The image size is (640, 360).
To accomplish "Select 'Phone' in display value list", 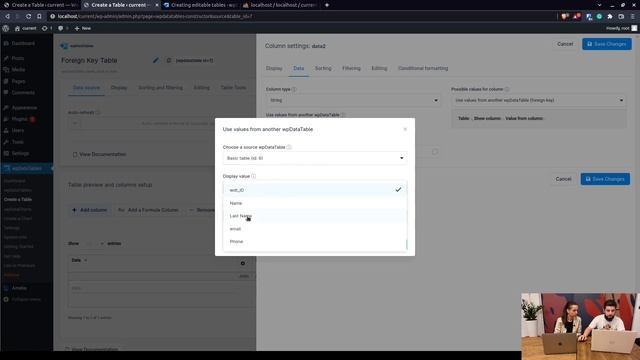I will pyautogui.click(x=315, y=242).
